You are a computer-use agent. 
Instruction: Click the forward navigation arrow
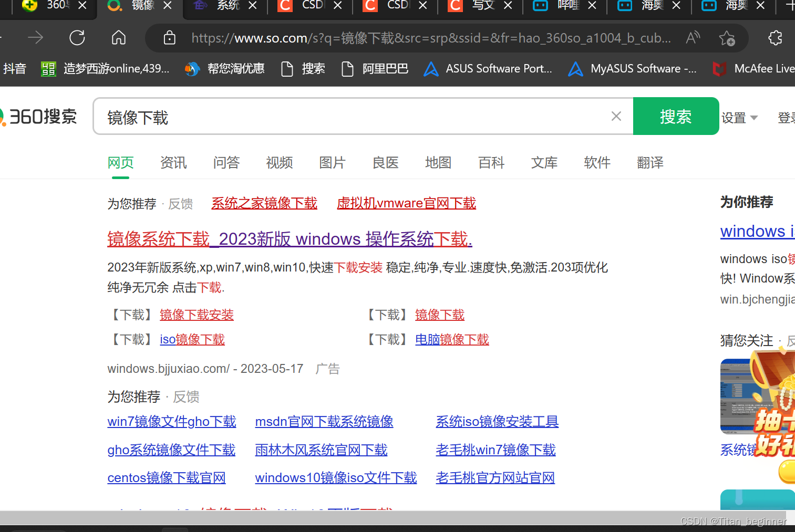pos(35,38)
